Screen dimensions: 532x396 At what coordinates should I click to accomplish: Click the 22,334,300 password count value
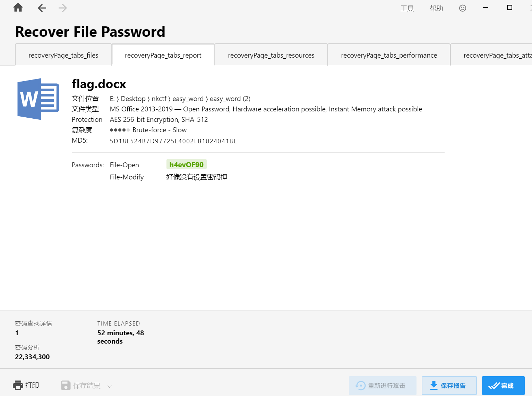(x=32, y=357)
